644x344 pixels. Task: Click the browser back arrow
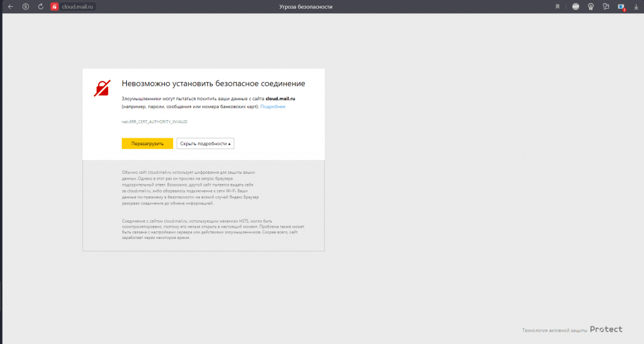click(x=11, y=6)
